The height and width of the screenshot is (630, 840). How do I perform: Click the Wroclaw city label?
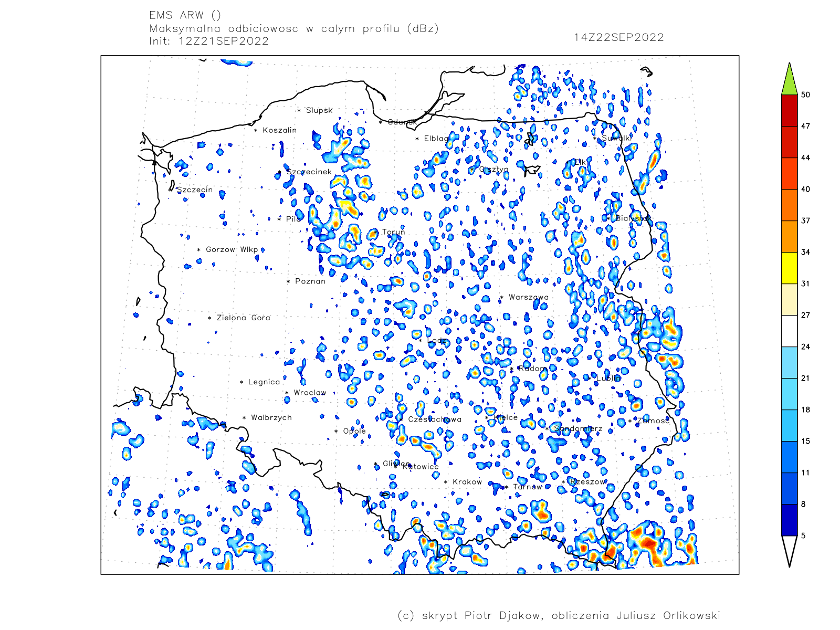tap(310, 392)
